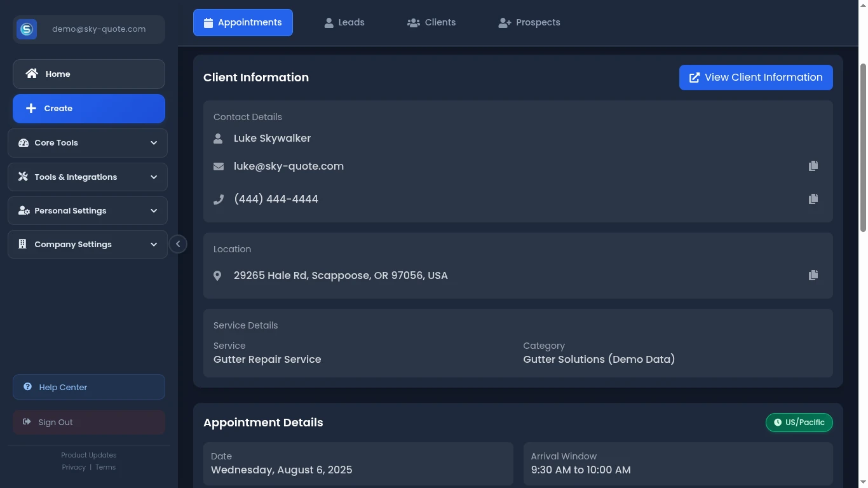The image size is (868, 488).
Task: Open Help Center via the question mark icon
Action: click(x=27, y=387)
